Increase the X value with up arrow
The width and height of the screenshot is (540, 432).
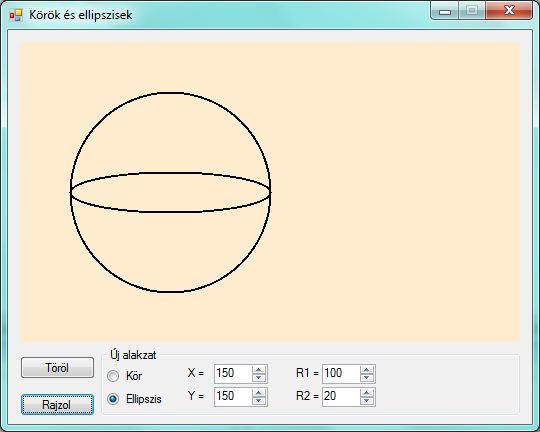tap(258, 370)
